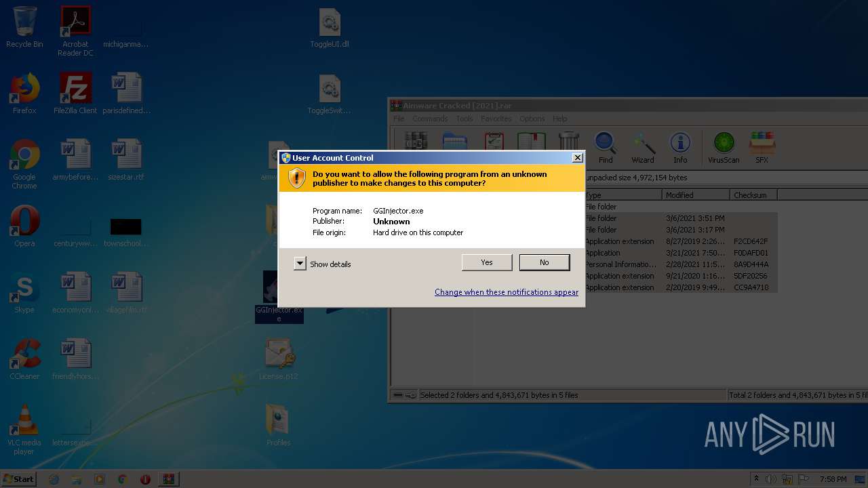This screenshot has width=868, height=488.
Task: Select the Profiles folder on desktop
Action: pos(279,426)
